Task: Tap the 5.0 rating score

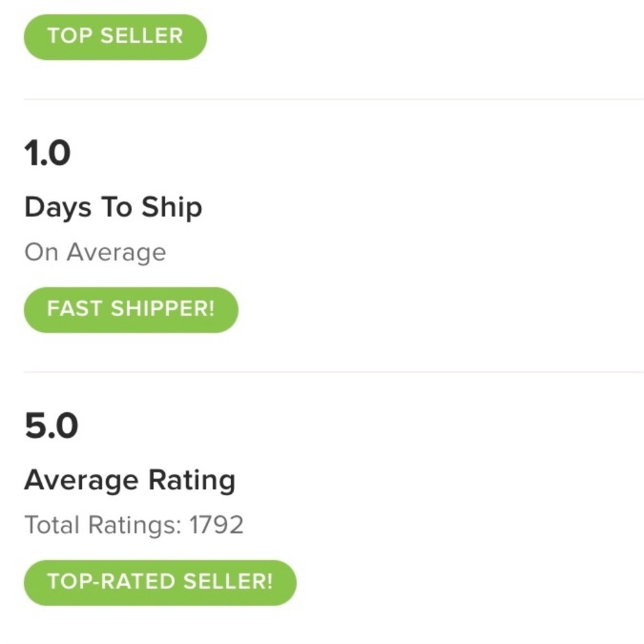Action: tap(51, 427)
